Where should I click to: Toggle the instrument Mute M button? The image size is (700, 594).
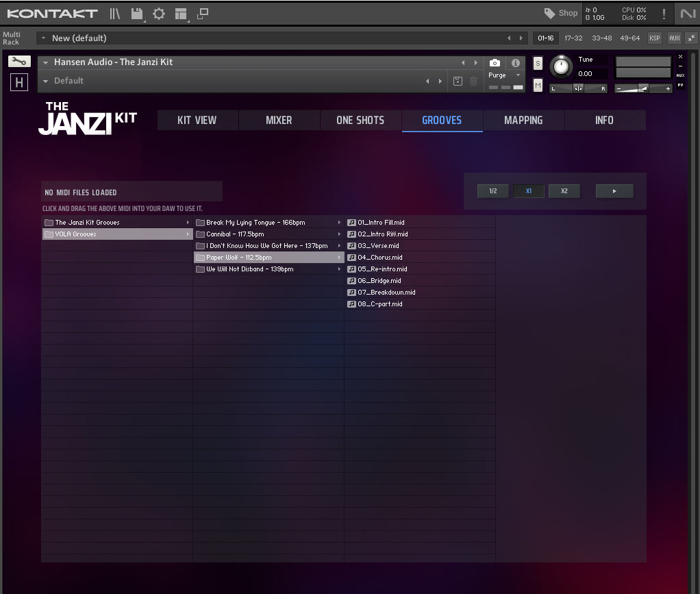(x=538, y=85)
